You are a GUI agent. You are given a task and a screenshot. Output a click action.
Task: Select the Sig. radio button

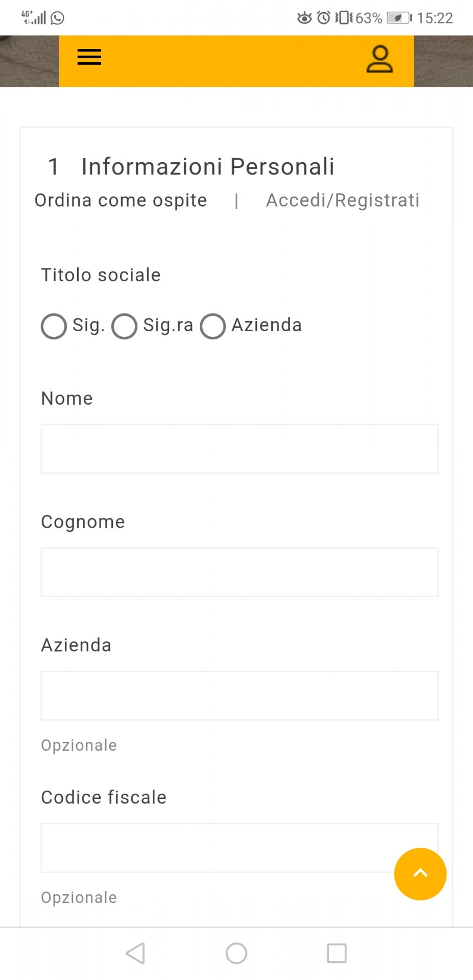[54, 326]
